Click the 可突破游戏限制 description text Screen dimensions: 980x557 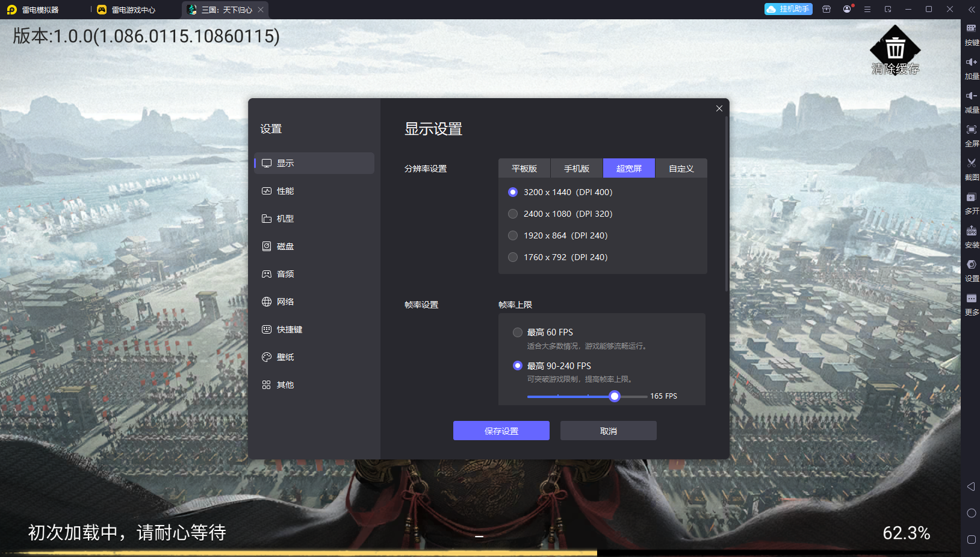pyautogui.click(x=580, y=379)
